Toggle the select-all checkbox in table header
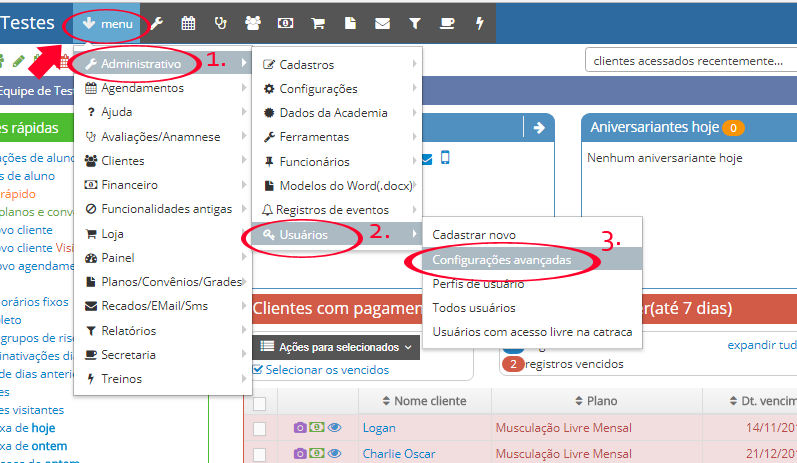Image resolution: width=797 pixels, height=463 pixels. point(260,402)
